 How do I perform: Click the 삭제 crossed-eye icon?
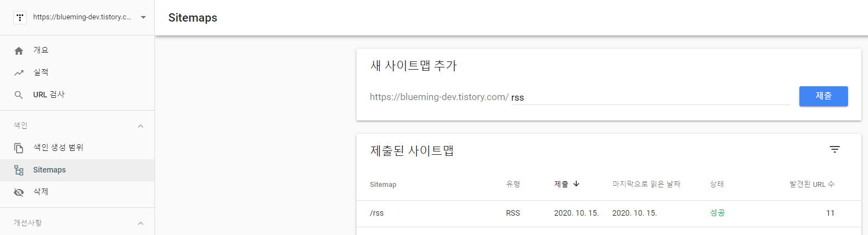[19, 192]
